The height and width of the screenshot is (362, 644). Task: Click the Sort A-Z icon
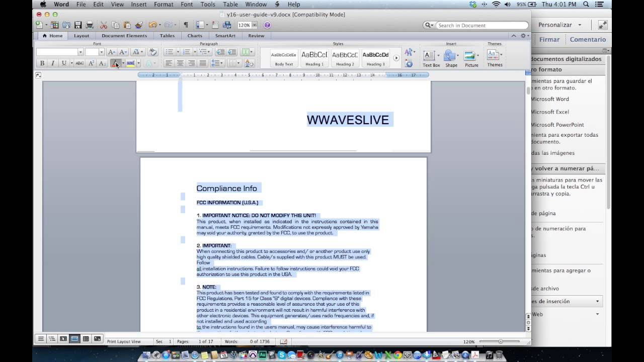(249, 63)
